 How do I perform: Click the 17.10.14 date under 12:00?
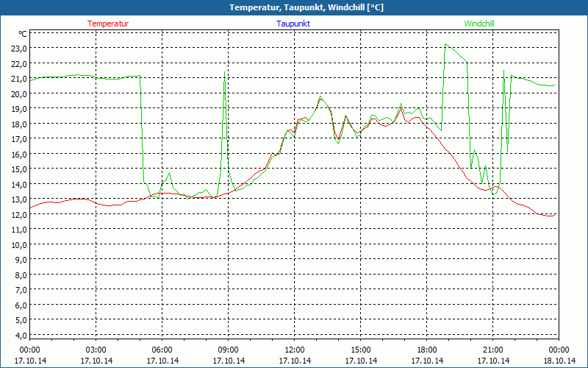(x=295, y=361)
